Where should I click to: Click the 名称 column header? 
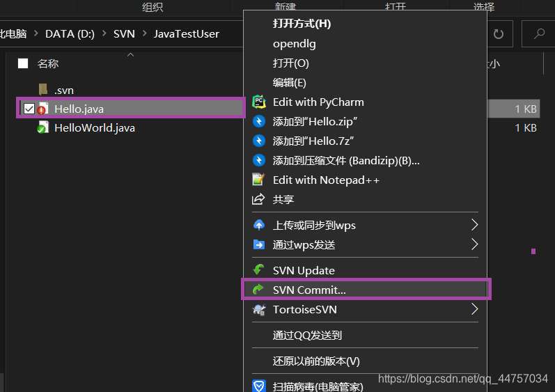click(48, 63)
